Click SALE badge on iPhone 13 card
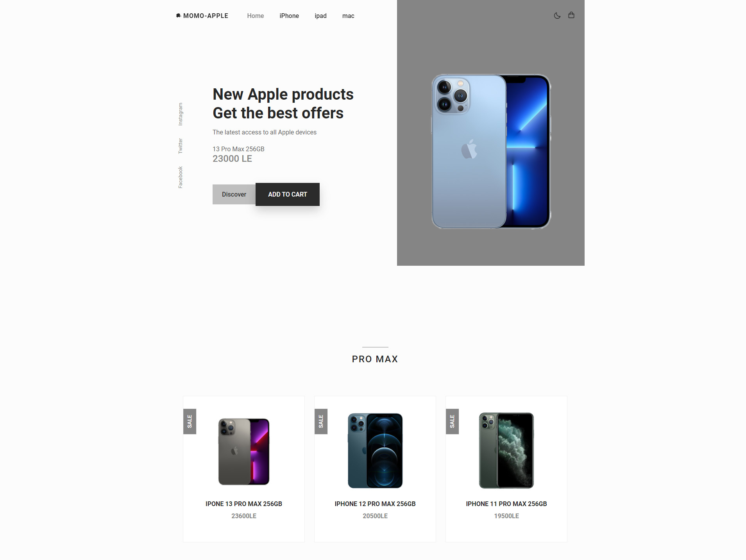This screenshot has width=746, height=560. (190, 421)
